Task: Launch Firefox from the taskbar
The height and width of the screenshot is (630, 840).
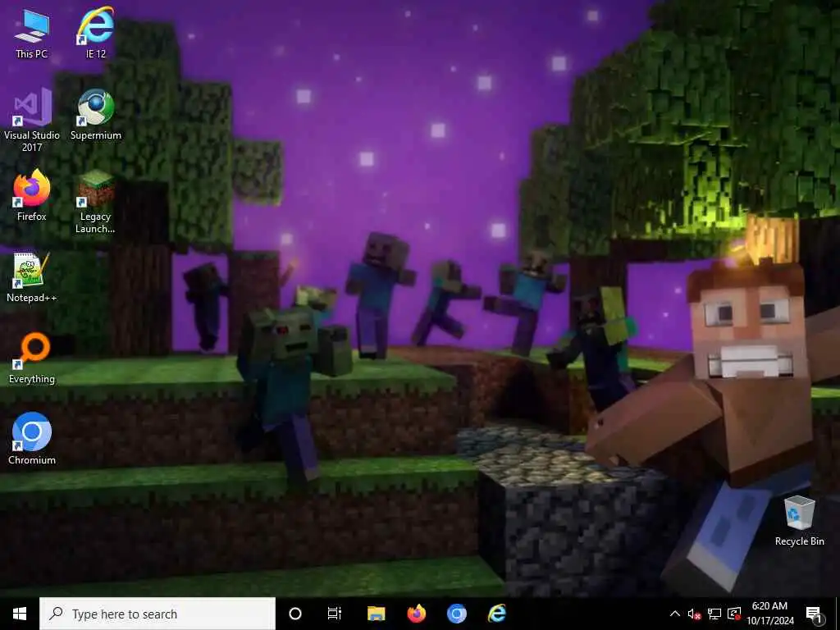Action: coord(416,614)
